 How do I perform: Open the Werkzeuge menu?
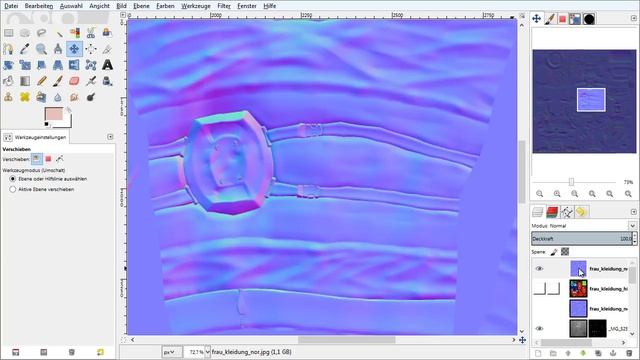(196, 6)
